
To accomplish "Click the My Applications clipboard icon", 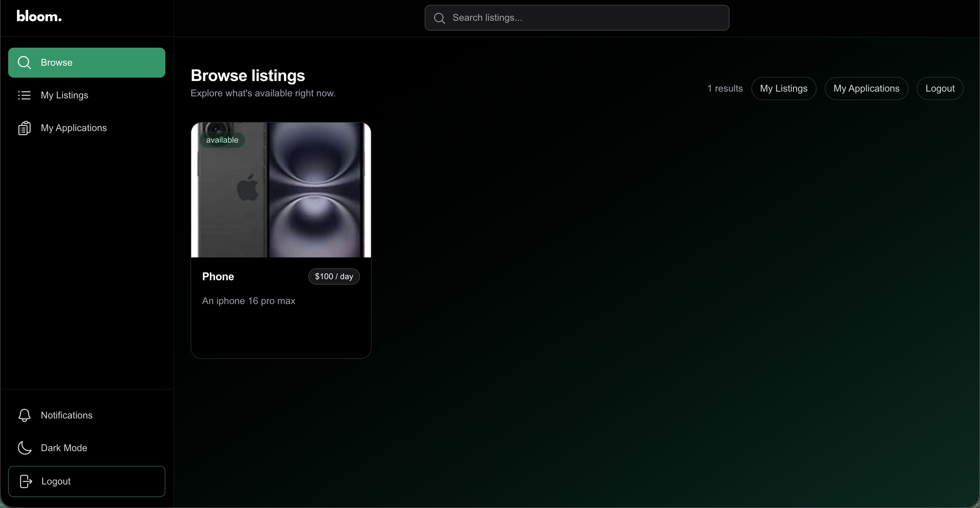I will coord(24,128).
